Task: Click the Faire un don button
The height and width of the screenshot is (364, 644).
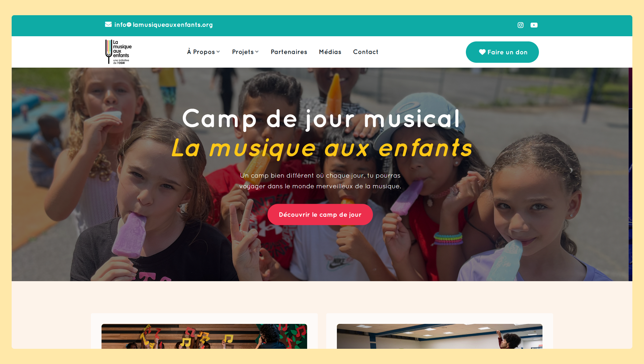Action: pyautogui.click(x=502, y=52)
